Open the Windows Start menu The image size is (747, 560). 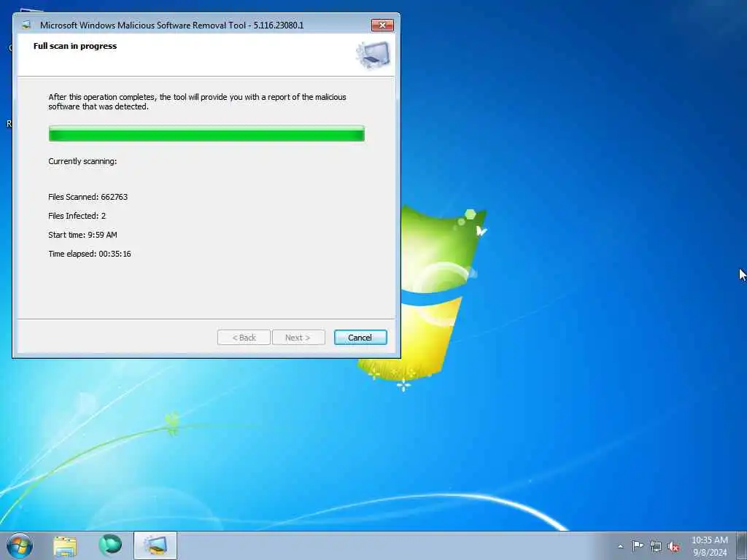click(20, 545)
